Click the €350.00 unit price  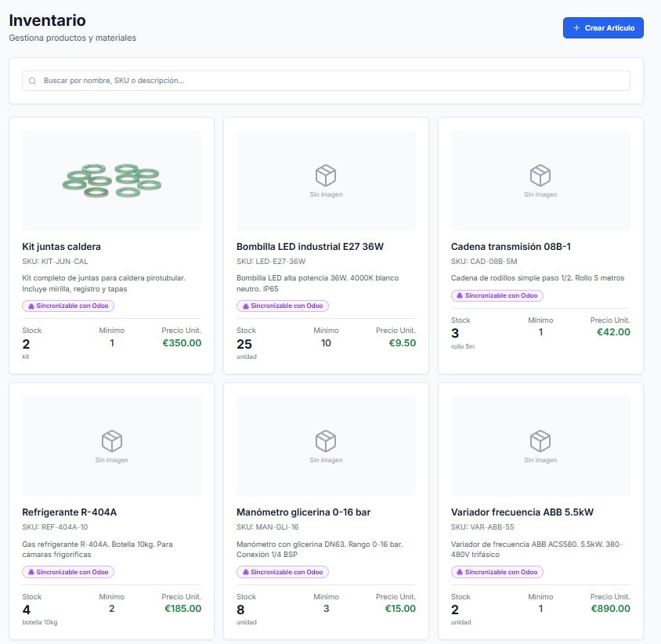(x=182, y=343)
